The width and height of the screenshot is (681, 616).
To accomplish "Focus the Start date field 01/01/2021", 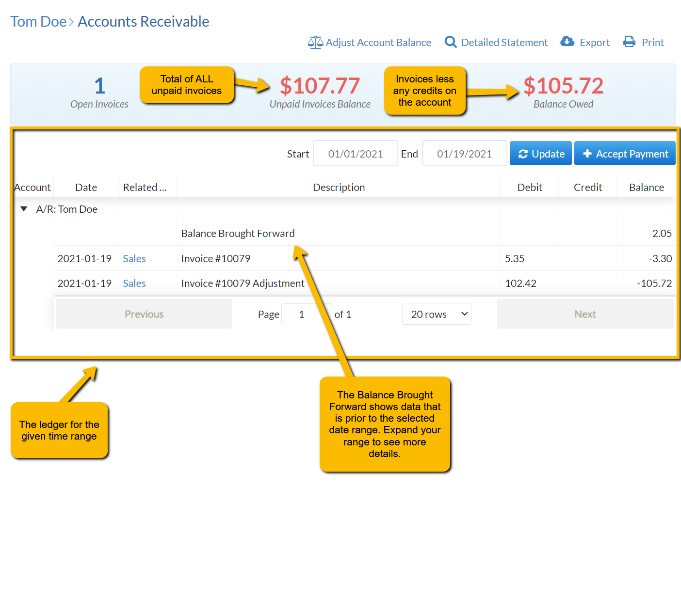I will pyautogui.click(x=356, y=154).
